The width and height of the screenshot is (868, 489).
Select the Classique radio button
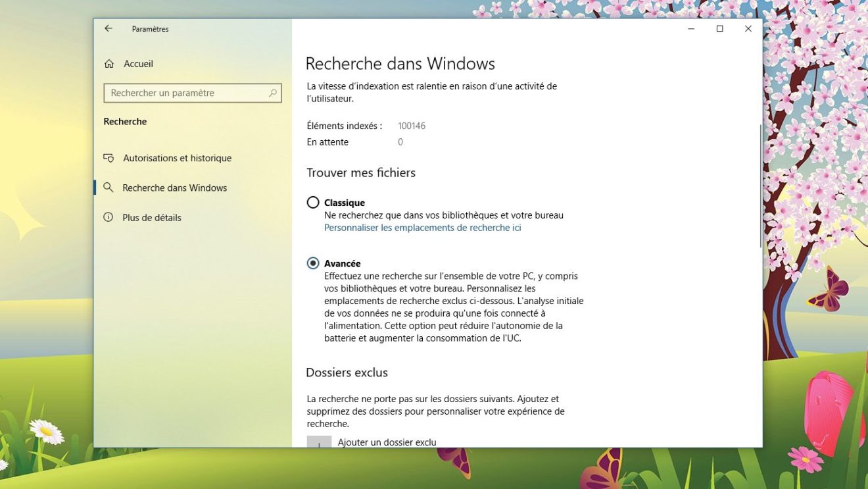point(313,203)
